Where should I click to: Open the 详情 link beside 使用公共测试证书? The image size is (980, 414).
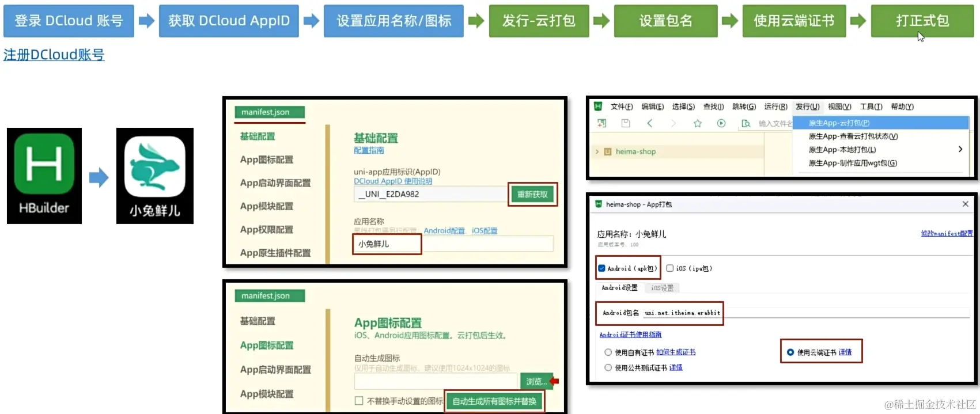point(676,367)
